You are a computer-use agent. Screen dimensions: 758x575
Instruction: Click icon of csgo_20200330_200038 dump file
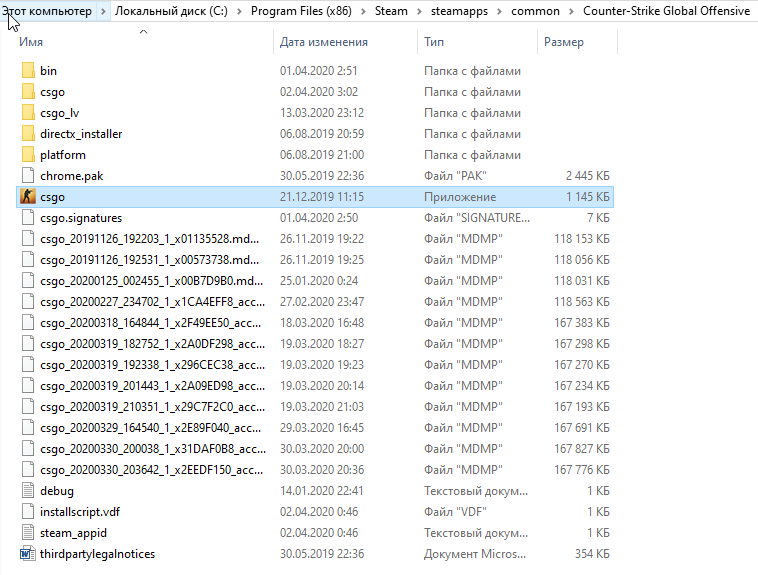[28, 449]
